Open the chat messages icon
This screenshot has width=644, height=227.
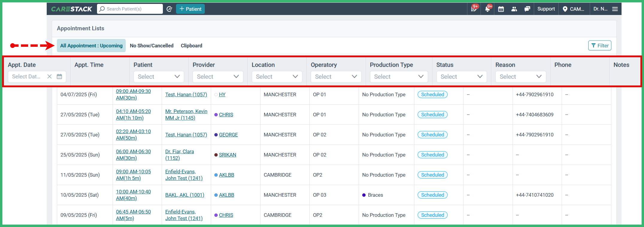(x=527, y=9)
